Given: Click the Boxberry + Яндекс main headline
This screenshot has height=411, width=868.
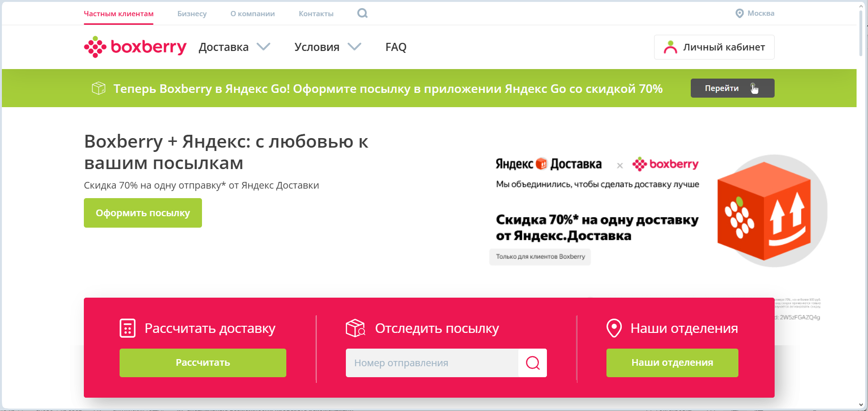Looking at the screenshot, I should [226, 152].
